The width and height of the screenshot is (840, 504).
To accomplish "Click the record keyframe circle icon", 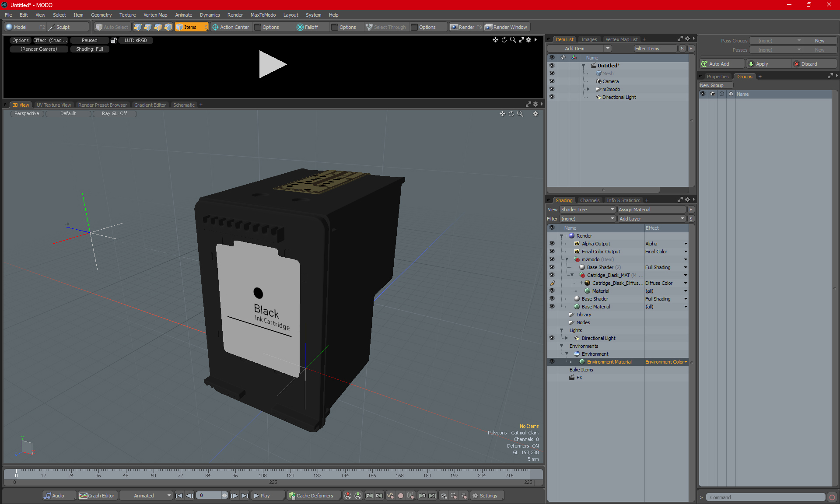I will pos(400,496).
